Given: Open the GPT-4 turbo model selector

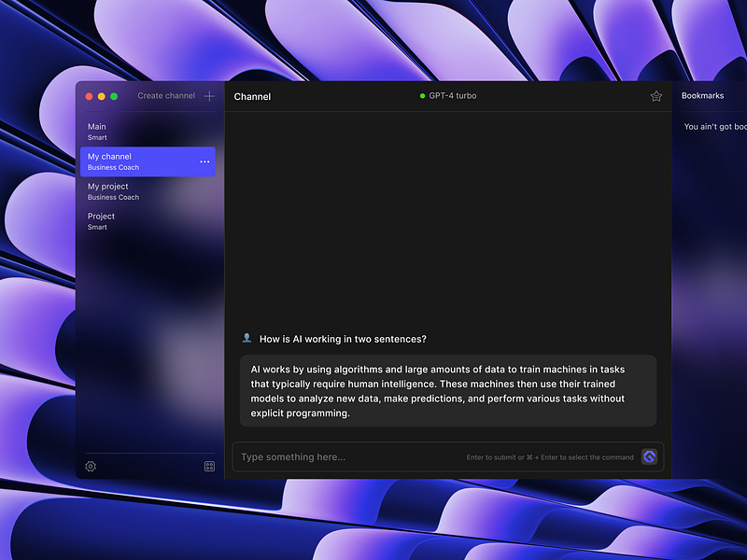Looking at the screenshot, I should tap(448, 96).
